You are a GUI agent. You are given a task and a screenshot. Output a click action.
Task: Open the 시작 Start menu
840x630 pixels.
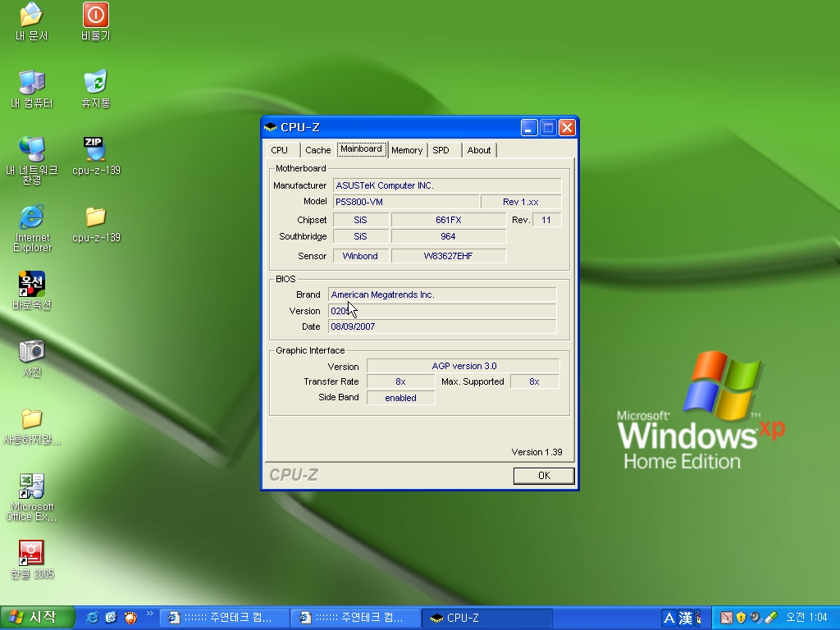(37, 618)
